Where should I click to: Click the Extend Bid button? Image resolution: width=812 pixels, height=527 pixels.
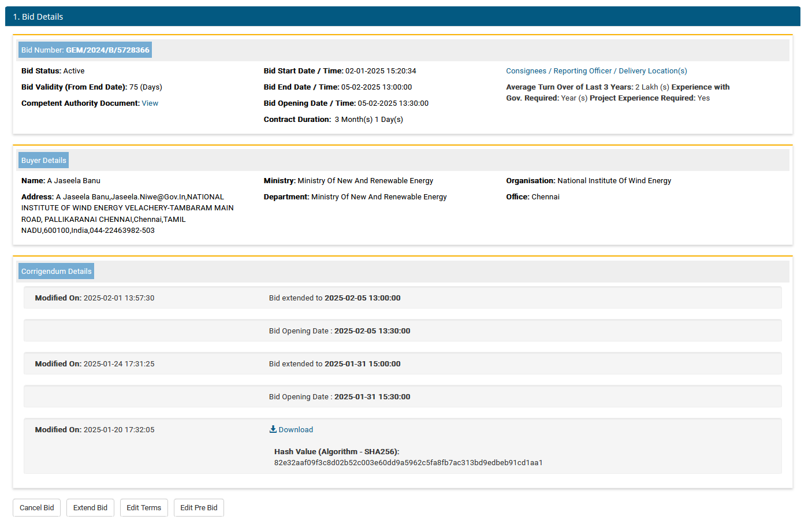pyautogui.click(x=90, y=508)
